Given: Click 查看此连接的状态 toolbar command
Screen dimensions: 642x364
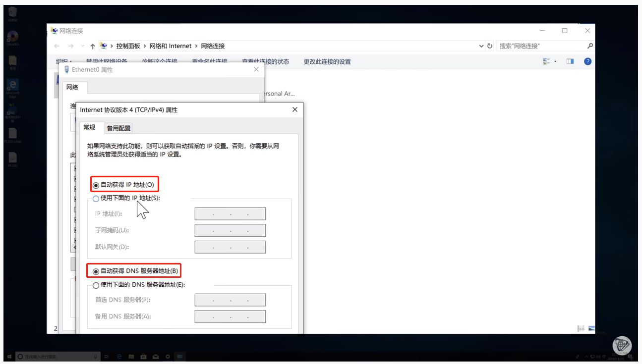Looking at the screenshot, I should 265,61.
